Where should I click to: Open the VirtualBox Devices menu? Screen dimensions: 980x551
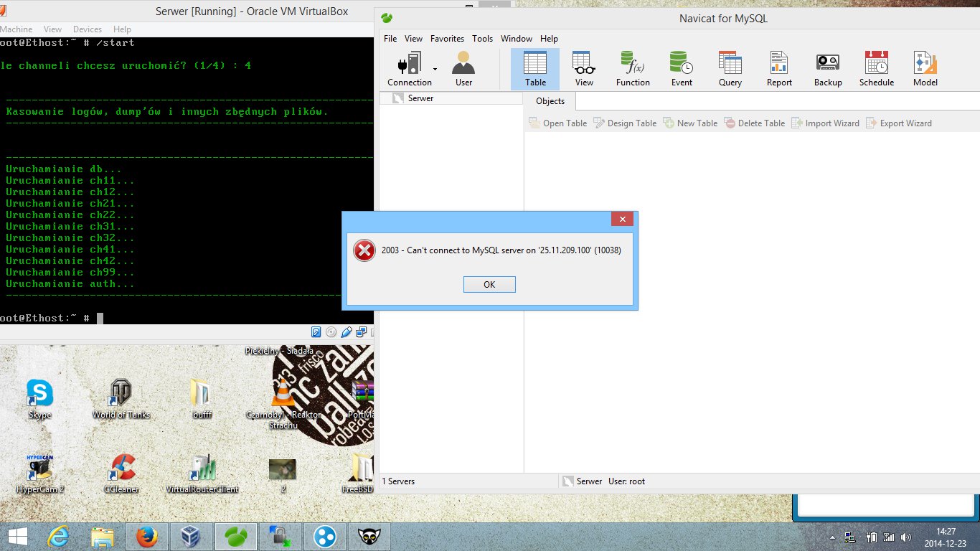(88, 29)
